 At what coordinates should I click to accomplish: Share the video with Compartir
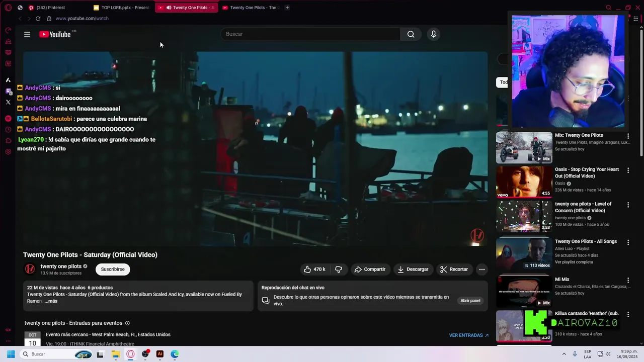pyautogui.click(x=370, y=269)
